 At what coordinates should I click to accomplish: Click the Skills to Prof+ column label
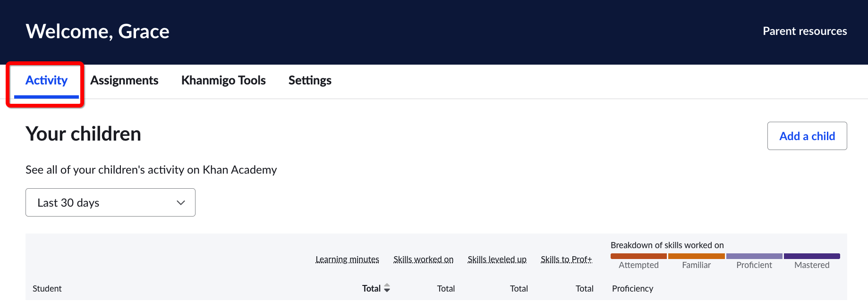click(x=566, y=259)
